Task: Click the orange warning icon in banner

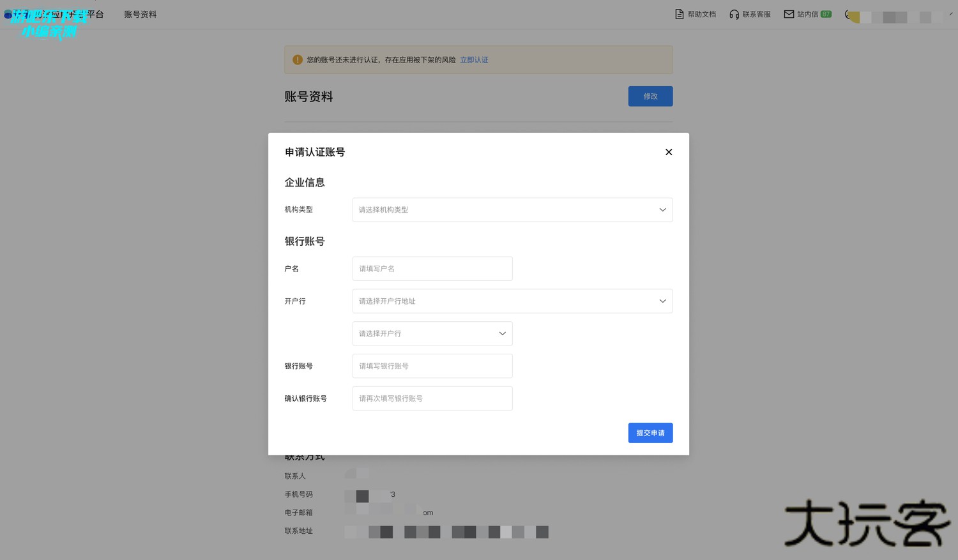Action: [298, 60]
